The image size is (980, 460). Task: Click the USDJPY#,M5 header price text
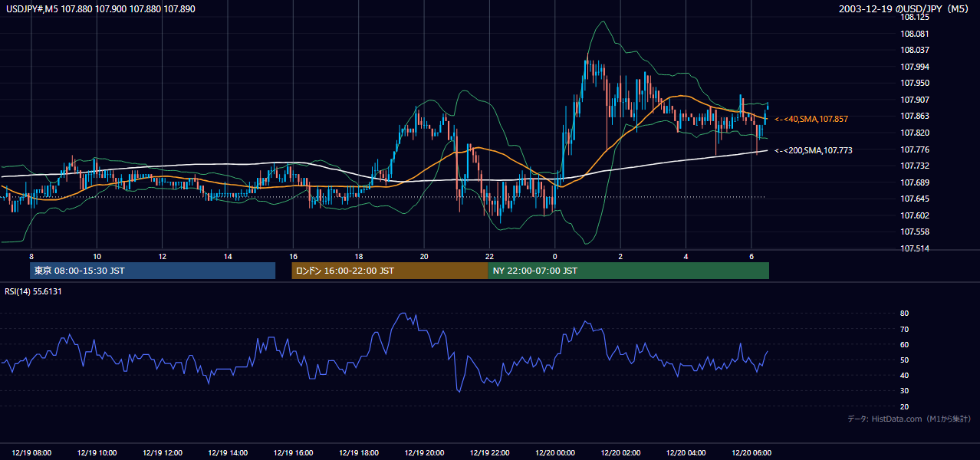pos(99,9)
